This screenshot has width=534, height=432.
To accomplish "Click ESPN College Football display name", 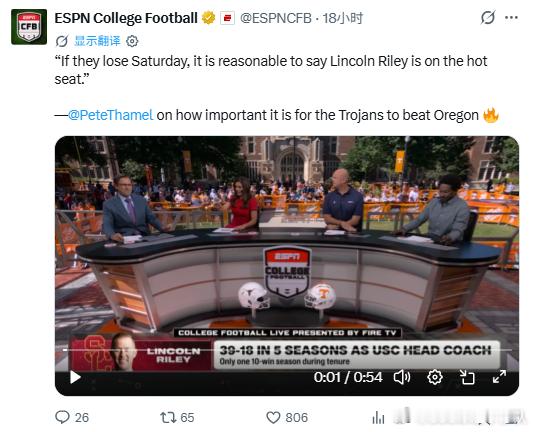I will (x=126, y=18).
